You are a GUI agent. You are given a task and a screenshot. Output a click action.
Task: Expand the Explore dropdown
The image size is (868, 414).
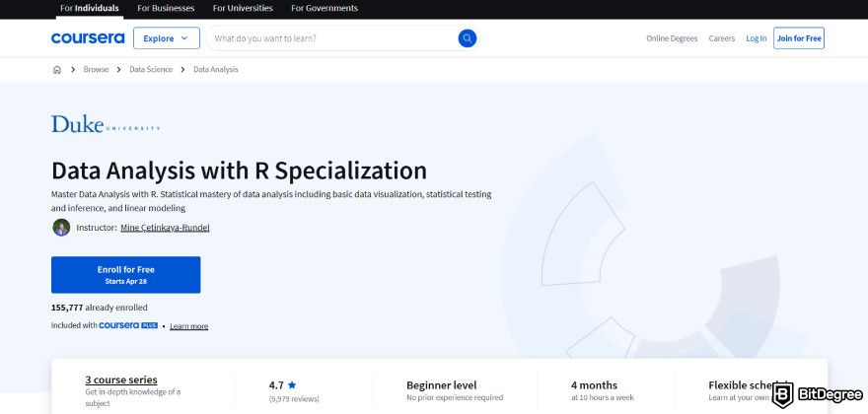click(x=166, y=38)
